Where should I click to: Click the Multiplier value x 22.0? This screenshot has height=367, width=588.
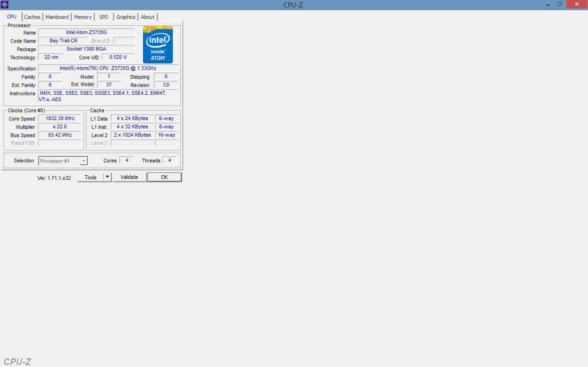60,126
